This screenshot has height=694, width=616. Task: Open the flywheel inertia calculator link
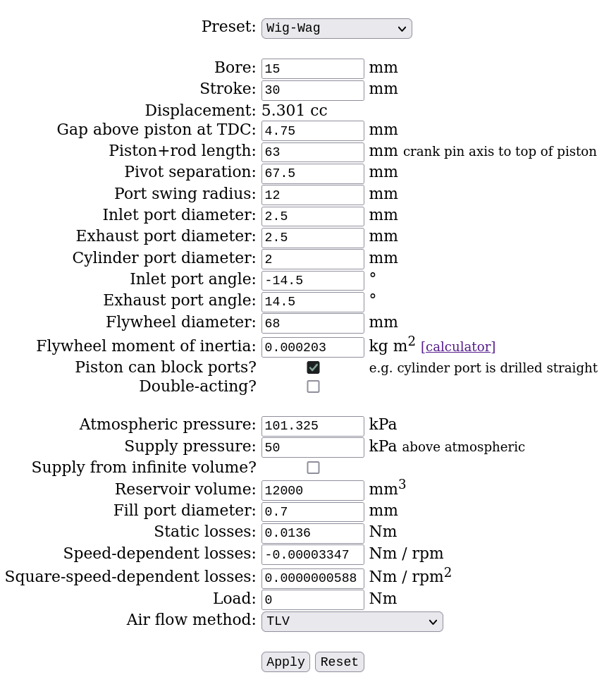pyautogui.click(x=458, y=347)
